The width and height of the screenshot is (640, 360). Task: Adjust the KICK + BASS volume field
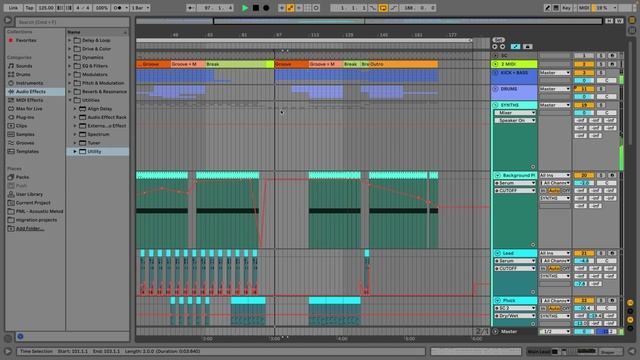[584, 80]
